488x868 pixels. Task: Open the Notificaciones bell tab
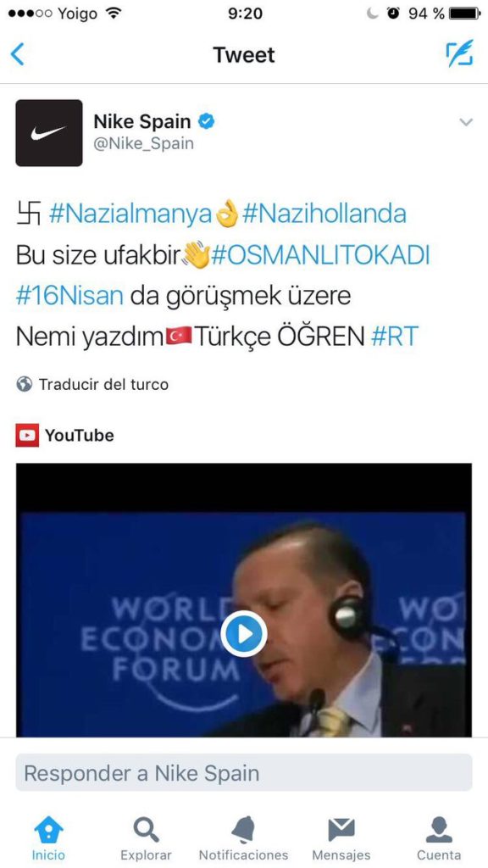pyautogui.click(x=243, y=837)
